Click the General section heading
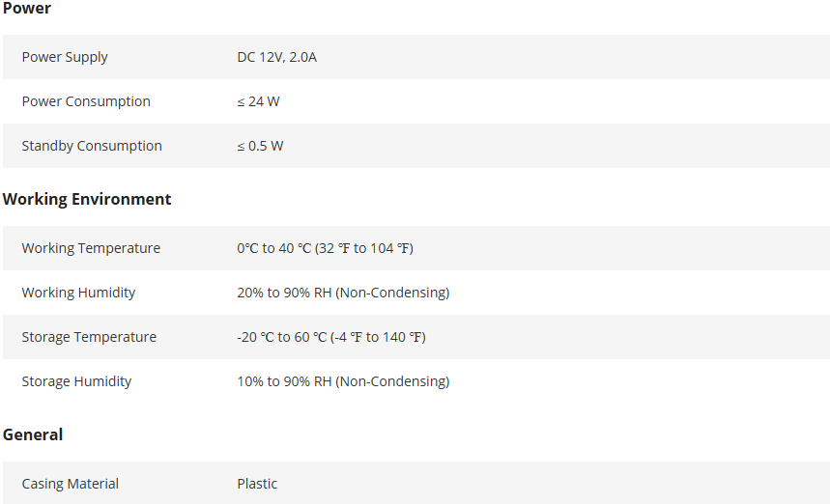The height and width of the screenshot is (504, 830). [x=33, y=434]
